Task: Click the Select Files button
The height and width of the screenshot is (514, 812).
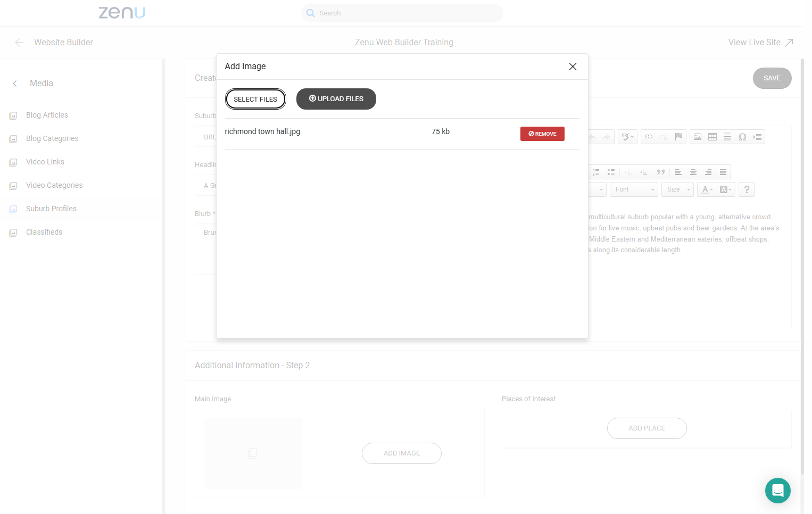Action: coord(255,99)
